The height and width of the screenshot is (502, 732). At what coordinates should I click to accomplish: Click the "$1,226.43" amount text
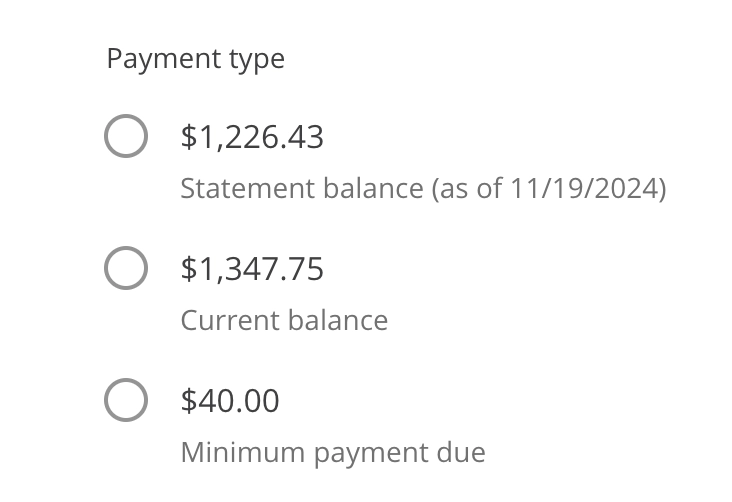pos(252,137)
